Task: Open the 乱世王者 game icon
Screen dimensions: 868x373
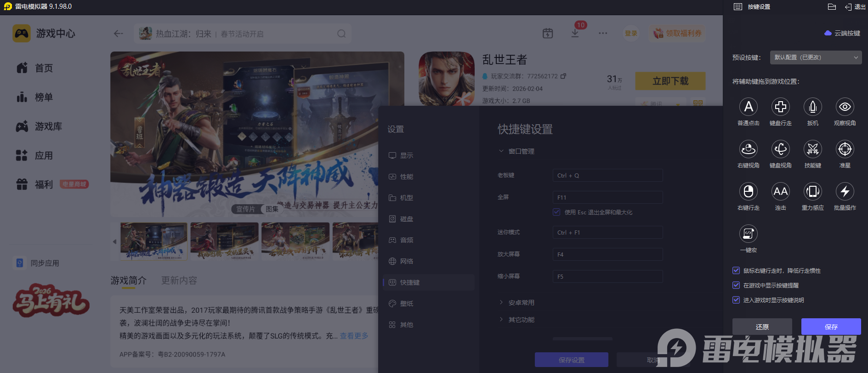Action: tap(447, 78)
